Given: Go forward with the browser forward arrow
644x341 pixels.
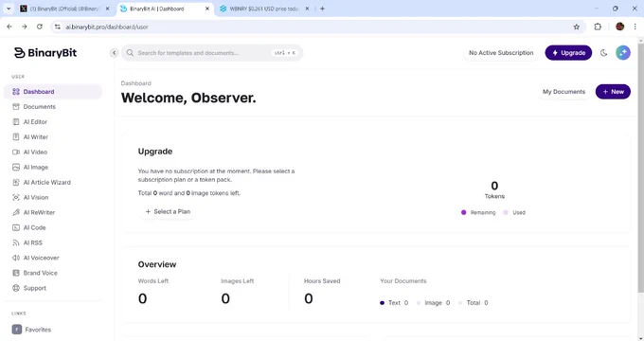Looking at the screenshot, I should click(25, 27).
